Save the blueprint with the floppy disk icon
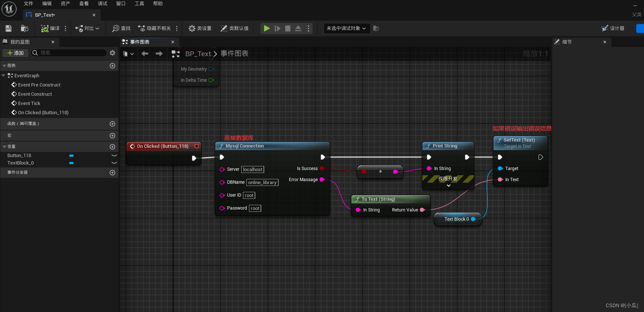The height and width of the screenshot is (312, 644). 9,28
